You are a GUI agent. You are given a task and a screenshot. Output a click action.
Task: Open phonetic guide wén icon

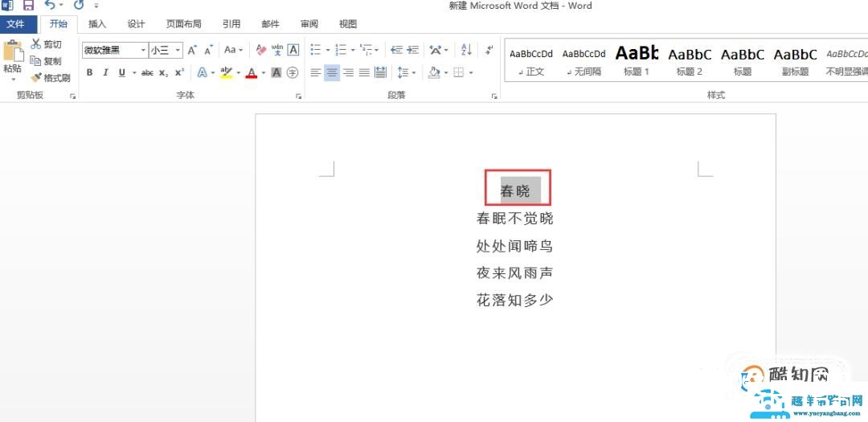[x=277, y=50]
